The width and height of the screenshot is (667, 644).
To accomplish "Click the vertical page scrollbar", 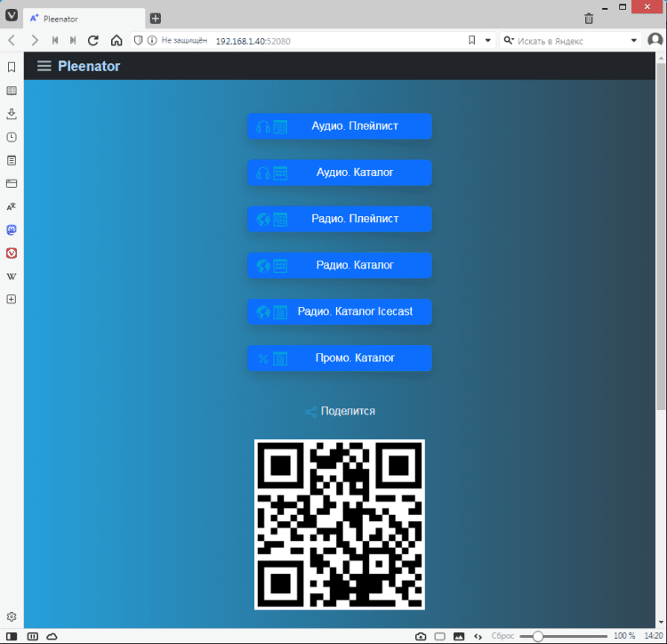I will [x=661, y=237].
